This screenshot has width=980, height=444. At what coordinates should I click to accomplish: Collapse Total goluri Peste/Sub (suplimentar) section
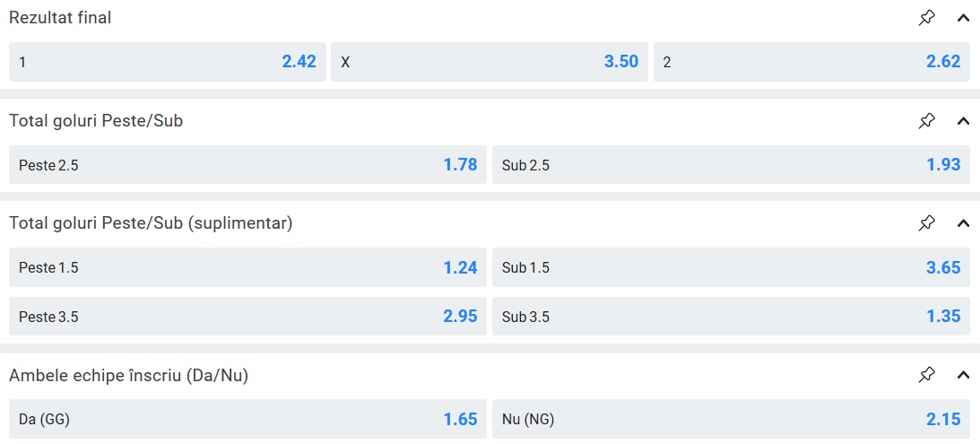[x=963, y=223]
